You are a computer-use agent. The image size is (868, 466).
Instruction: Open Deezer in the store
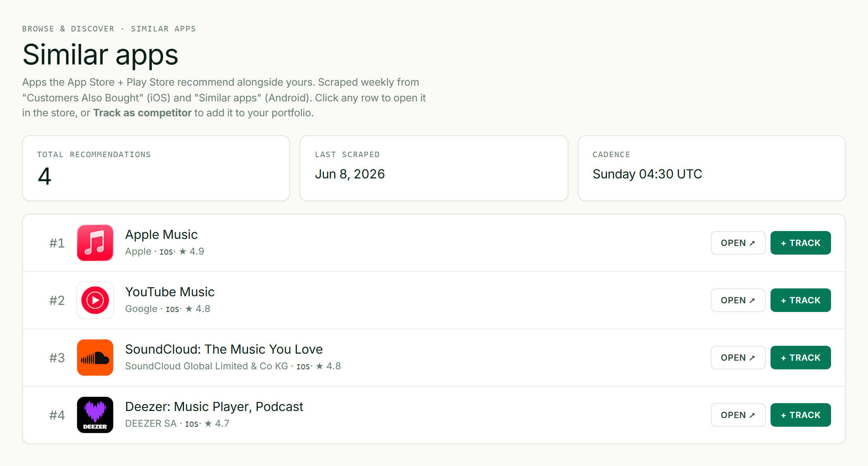738,415
